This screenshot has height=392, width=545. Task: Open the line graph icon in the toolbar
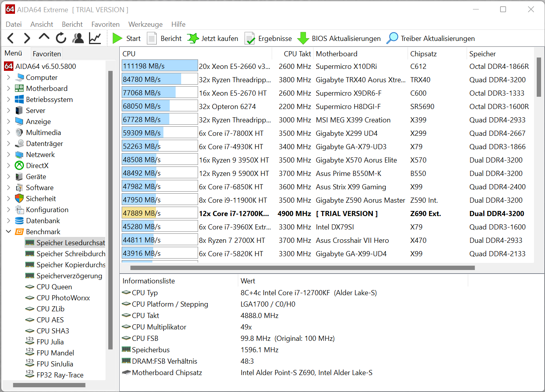pyautogui.click(x=95, y=38)
